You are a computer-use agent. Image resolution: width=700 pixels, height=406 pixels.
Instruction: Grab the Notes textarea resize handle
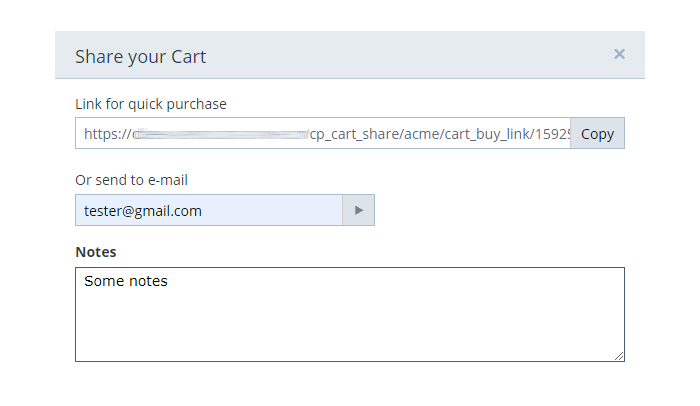click(619, 356)
